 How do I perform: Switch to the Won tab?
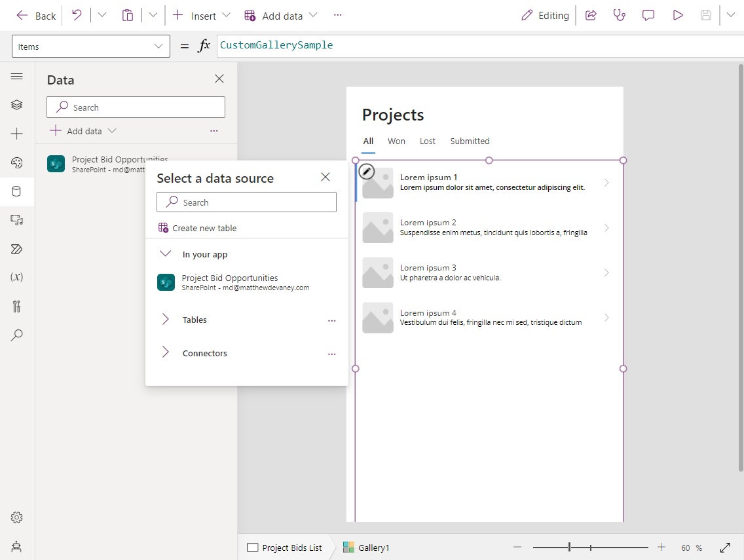[396, 141]
